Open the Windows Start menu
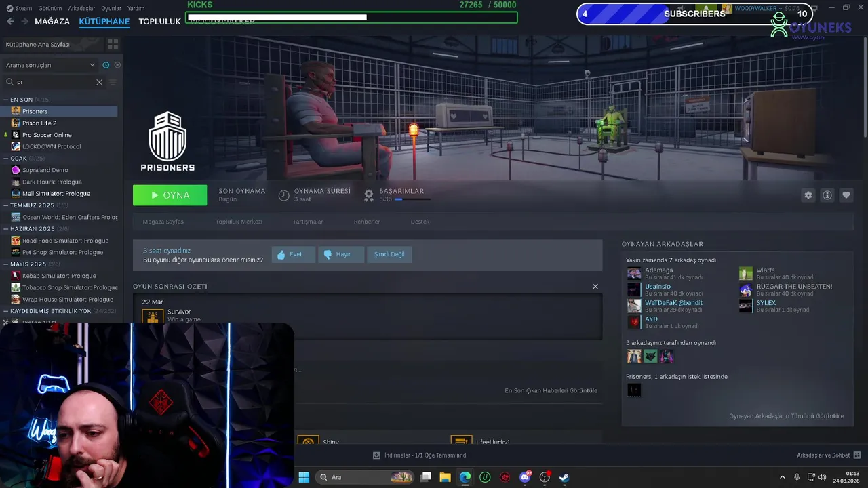The image size is (868, 488). pos(304,477)
